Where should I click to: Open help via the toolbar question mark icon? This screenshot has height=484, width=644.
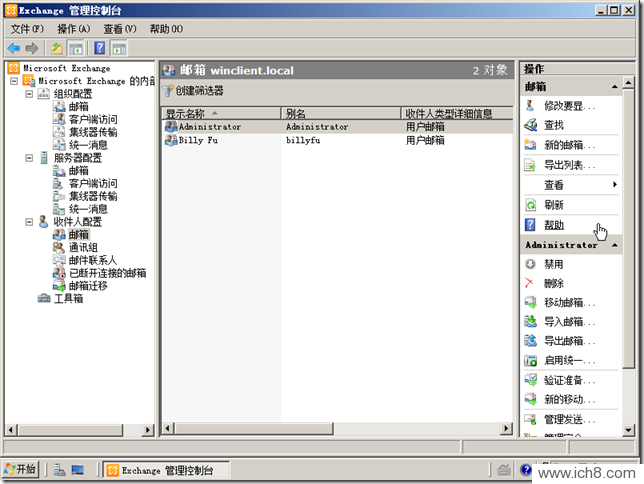pyautogui.click(x=100, y=48)
